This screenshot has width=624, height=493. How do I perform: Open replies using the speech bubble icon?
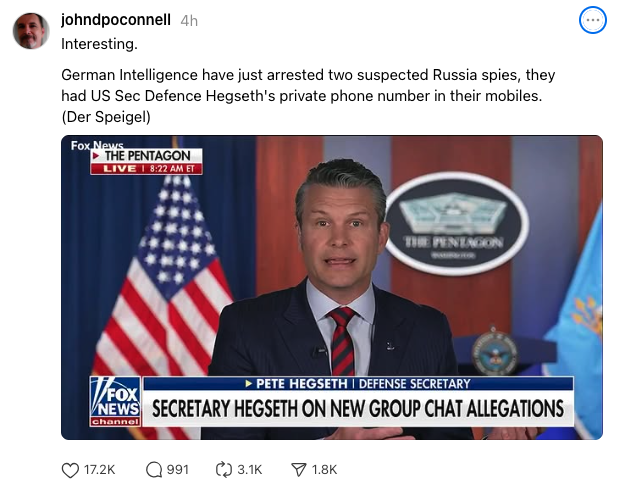tap(154, 470)
